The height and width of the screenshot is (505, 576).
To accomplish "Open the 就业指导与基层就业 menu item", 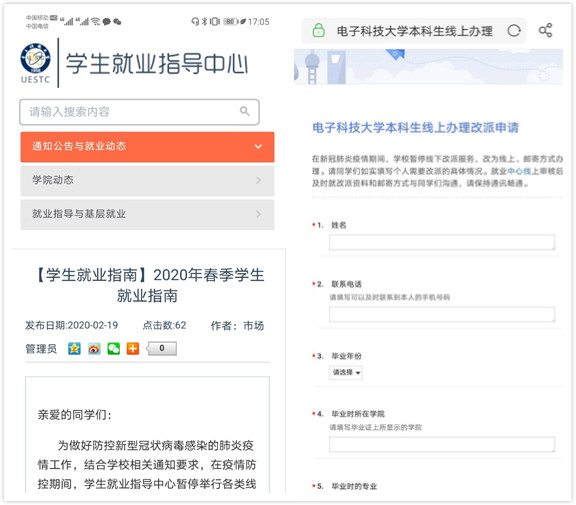I will tap(147, 214).
